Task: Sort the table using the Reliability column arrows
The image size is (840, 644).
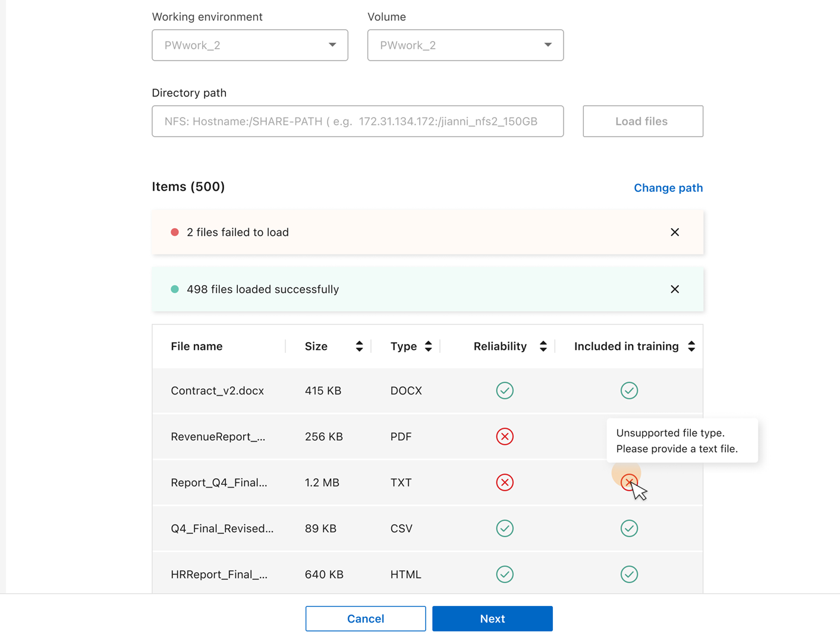Action: 543,346
